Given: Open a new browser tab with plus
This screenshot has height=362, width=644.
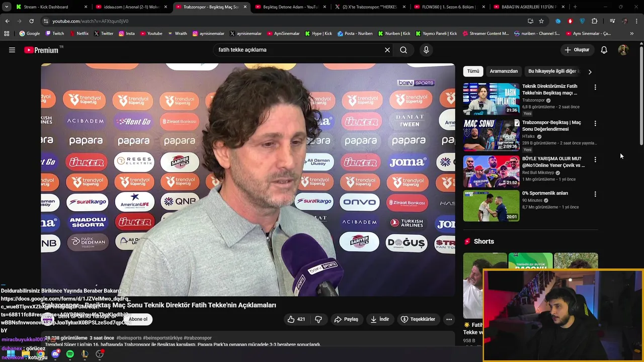Looking at the screenshot, I should pos(575,7).
